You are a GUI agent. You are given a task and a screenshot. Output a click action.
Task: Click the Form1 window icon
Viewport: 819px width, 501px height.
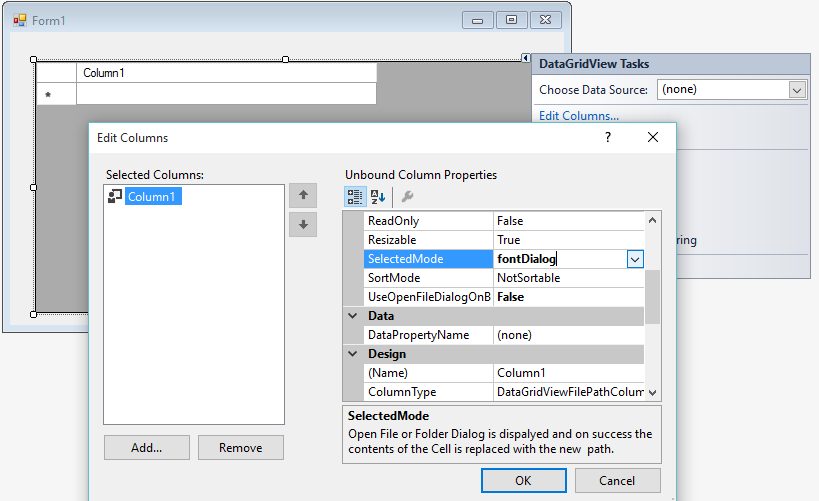tap(20, 20)
